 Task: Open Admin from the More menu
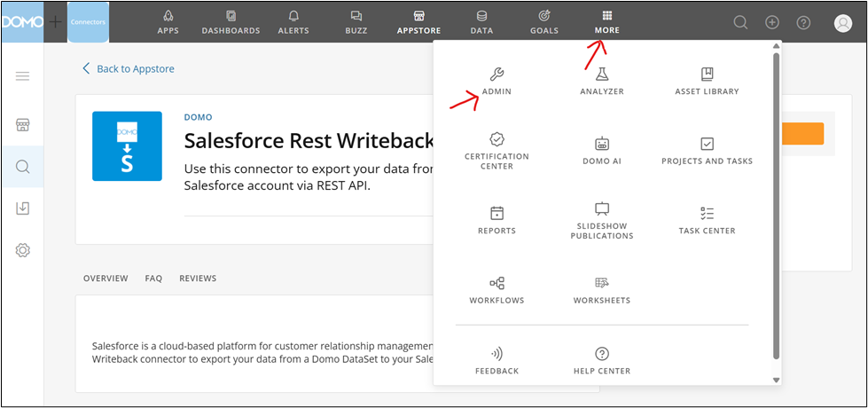pyautogui.click(x=497, y=82)
